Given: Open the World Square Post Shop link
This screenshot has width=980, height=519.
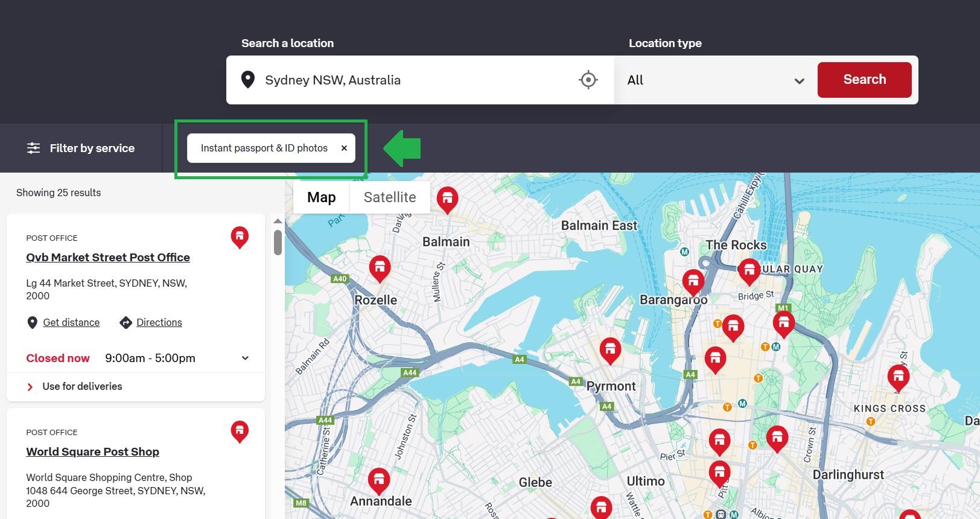Looking at the screenshot, I should [x=92, y=452].
